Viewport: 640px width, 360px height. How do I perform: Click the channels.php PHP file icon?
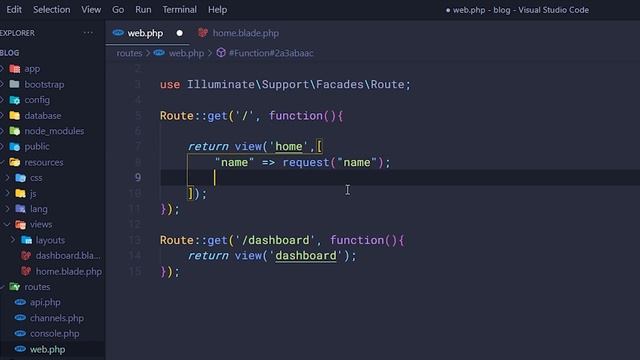pyautogui.click(x=20, y=318)
